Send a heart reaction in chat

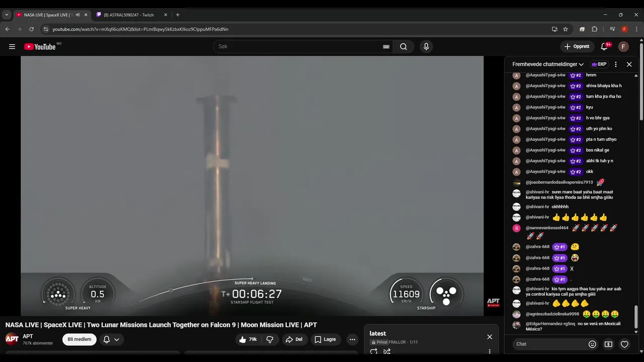(624, 344)
